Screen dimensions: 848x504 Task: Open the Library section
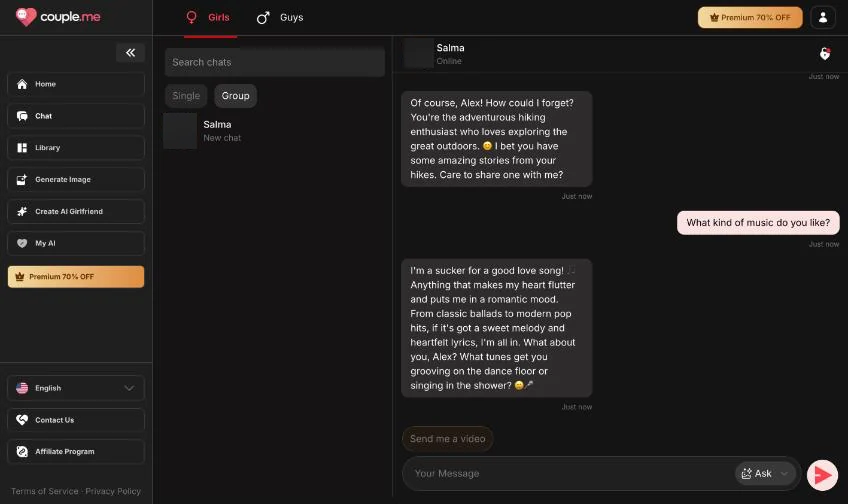point(76,148)
